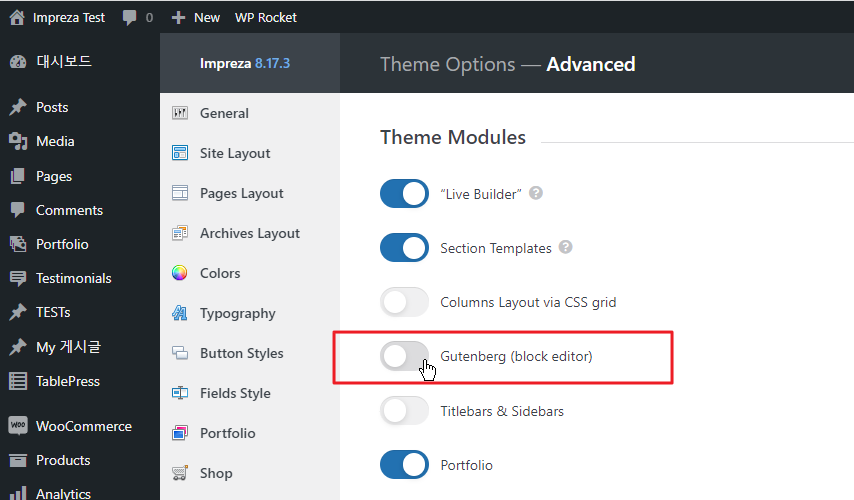Switch to Button Styles settings
The width and height of the screenshot is (854, 500).
(241, 353)
